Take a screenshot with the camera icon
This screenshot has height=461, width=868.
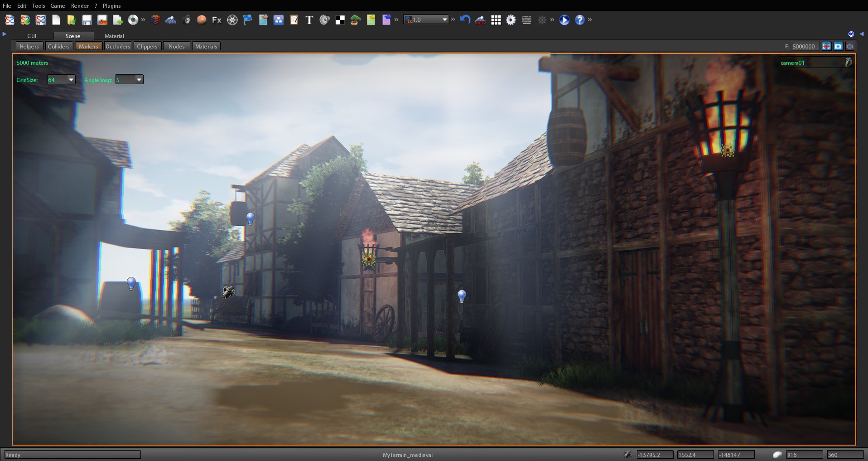click(839, 46)
